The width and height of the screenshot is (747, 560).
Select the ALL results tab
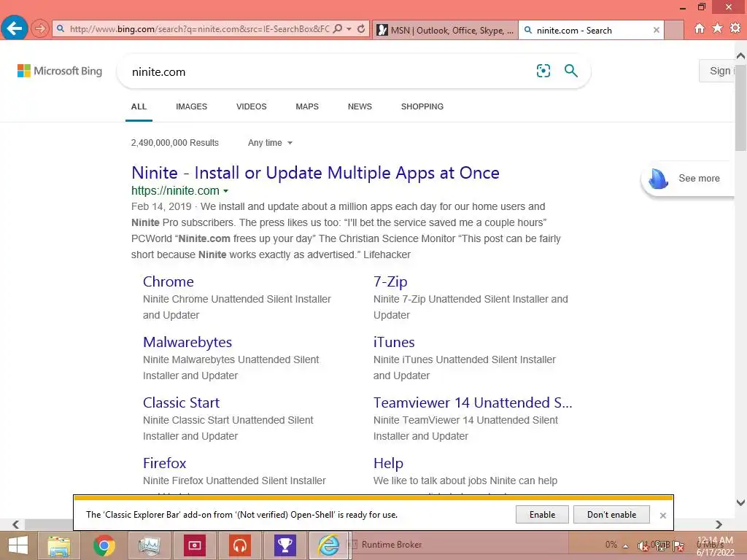[x=139, y=106]
